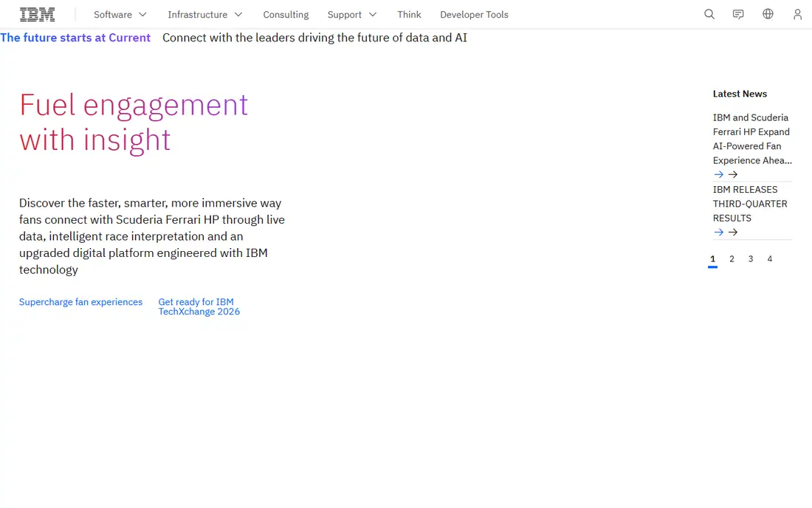Screen dimensions: 812x508
Task: Select news page 1
Action: [712, 259]
